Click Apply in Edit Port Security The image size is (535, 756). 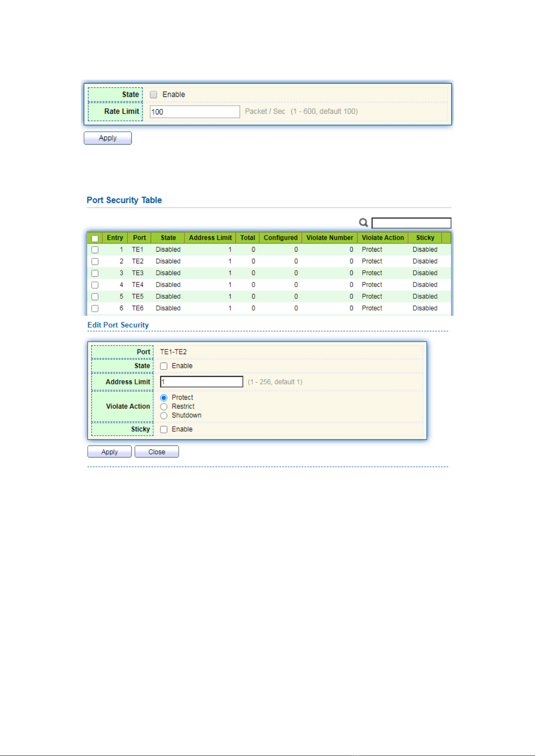click(110, 452)
